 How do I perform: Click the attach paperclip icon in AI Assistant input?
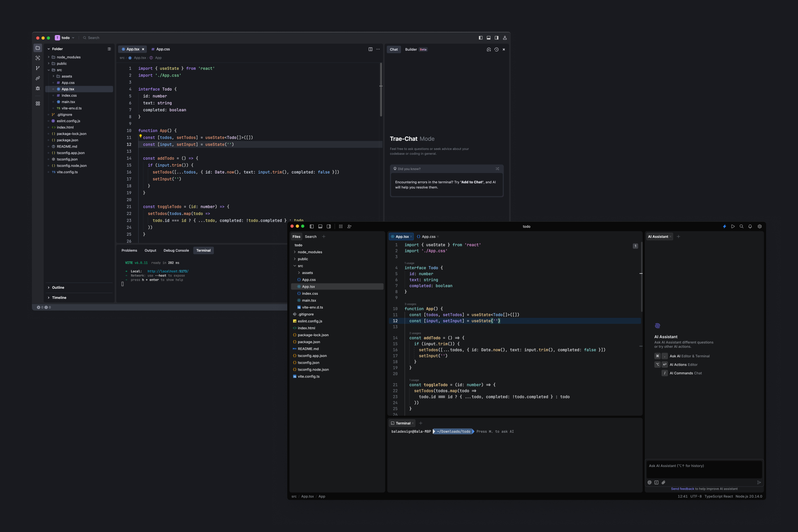(664, 483)
